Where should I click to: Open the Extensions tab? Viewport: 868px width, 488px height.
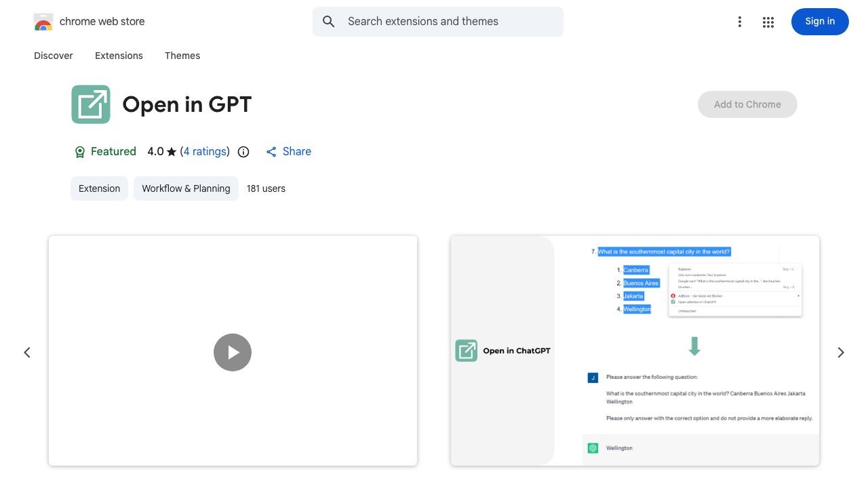(x=119, y=56)
